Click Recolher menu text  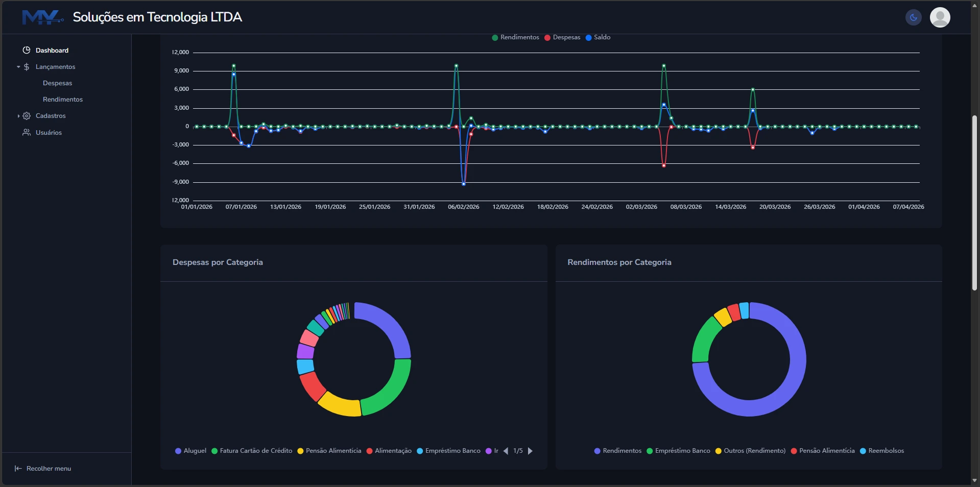click(x=49, y=469)
